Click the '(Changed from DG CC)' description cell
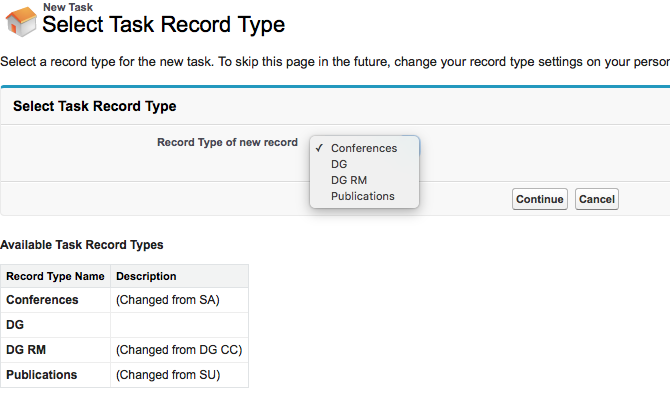Image resolution: width=670 pixels, height=416 pixels. tap(179, 350)
